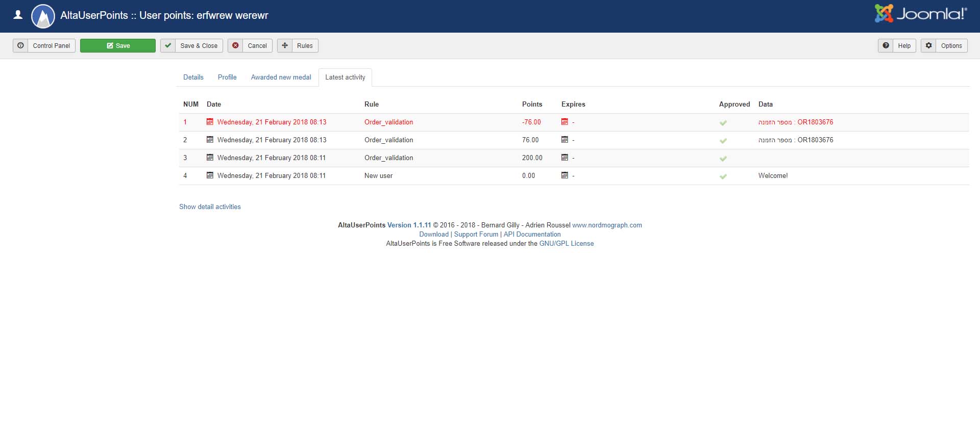This screenshot has height=439, width=980.
Task: Open Options via its toolbar label
Action: 951,46
